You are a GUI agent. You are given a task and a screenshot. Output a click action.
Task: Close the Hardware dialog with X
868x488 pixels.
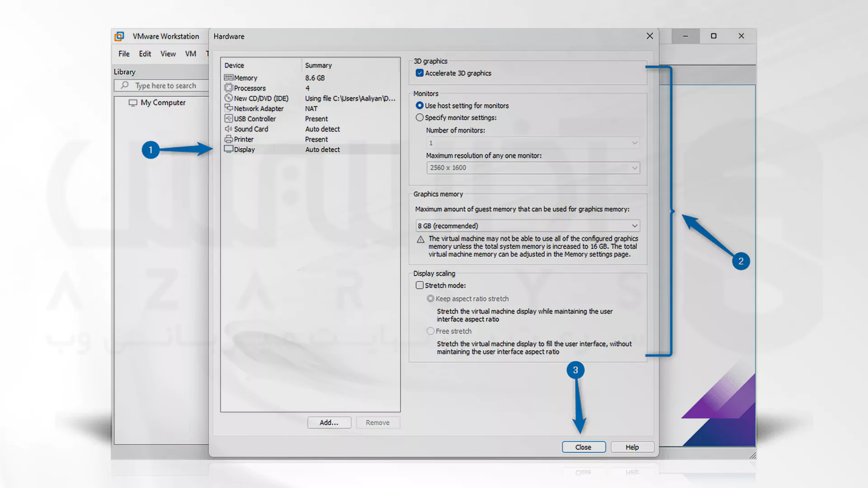pos(650,36)
